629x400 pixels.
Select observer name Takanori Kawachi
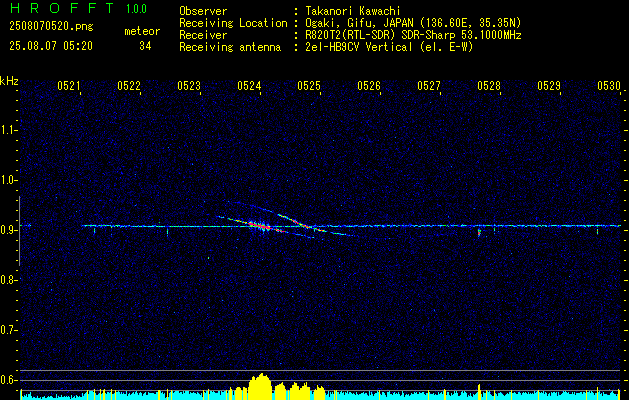tap(353, 11)
